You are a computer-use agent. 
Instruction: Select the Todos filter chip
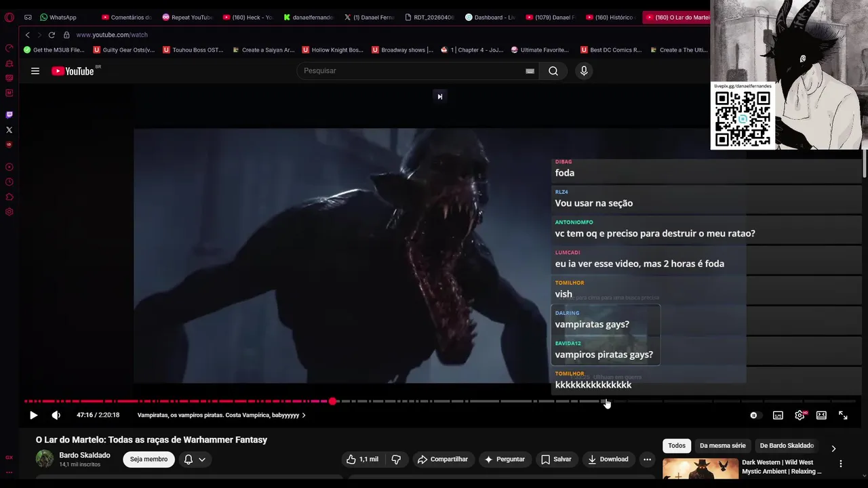point(677,446)
